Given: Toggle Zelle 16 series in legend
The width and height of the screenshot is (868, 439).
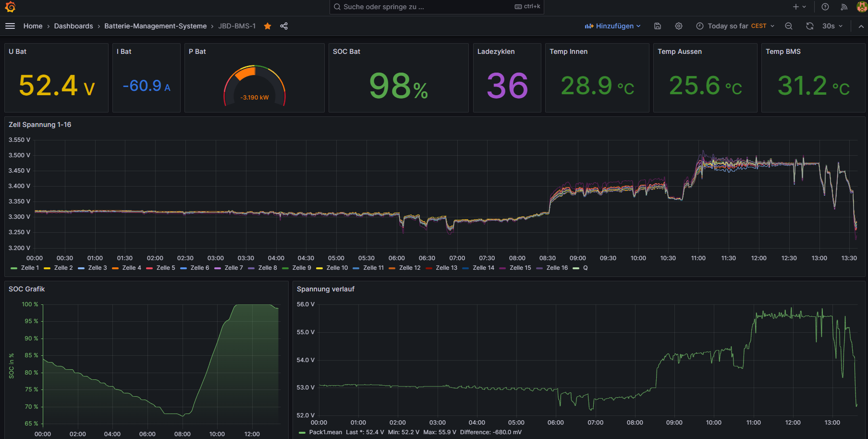Looking at the screenshot, I should [557, 268].
